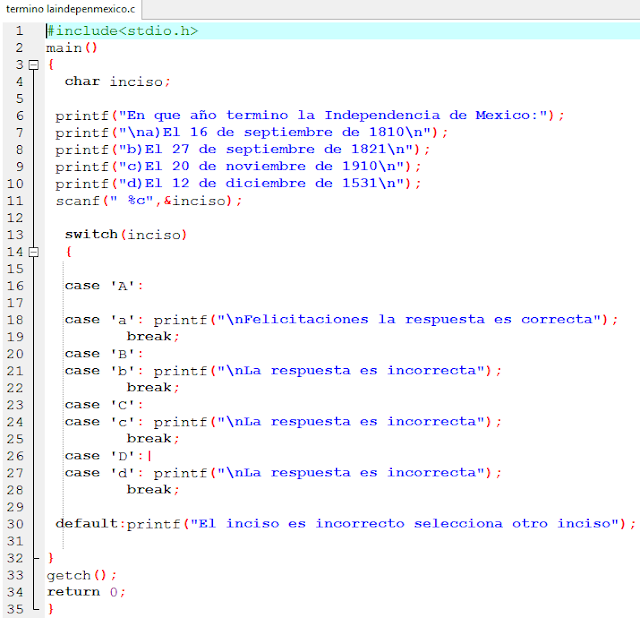Click the "case 'D':" label
This screenshot has width=640, height=618.
point(104,456)
